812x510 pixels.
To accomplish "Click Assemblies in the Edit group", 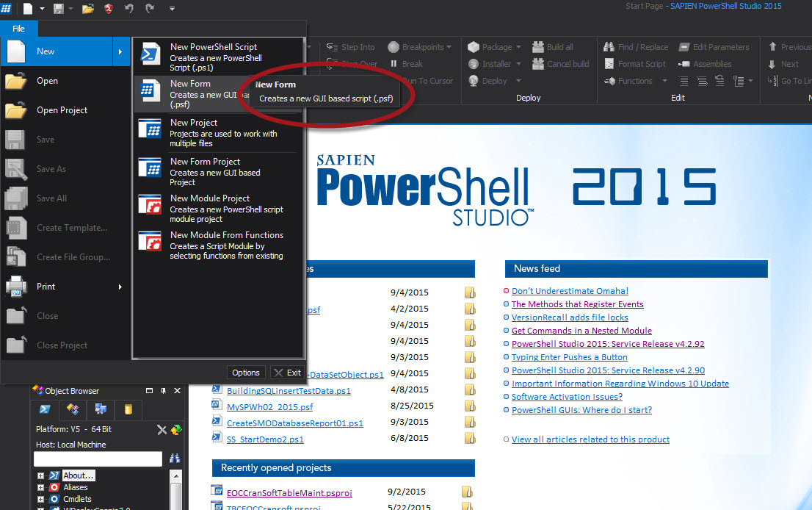I will (x=706, y=64).
